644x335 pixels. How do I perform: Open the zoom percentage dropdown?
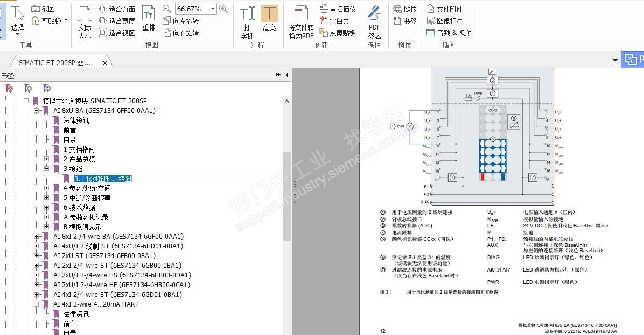pos(213,9)
